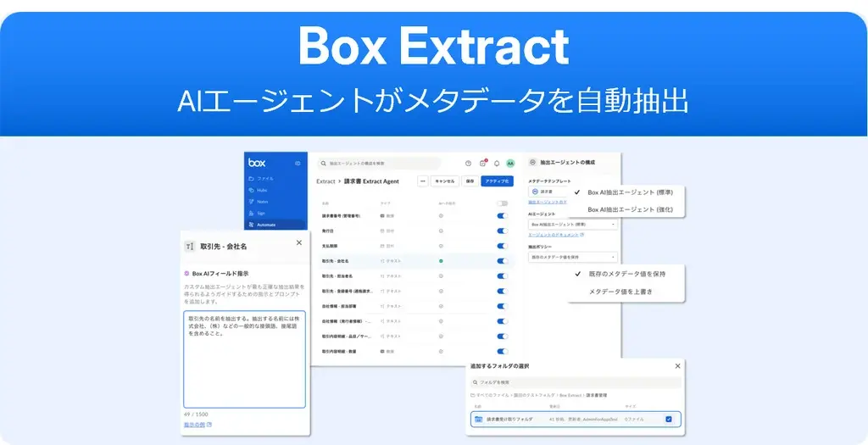The image size is (868, 445).
Task: Select the 取引先 - 登録番号 field row
Action: point(415,291)
